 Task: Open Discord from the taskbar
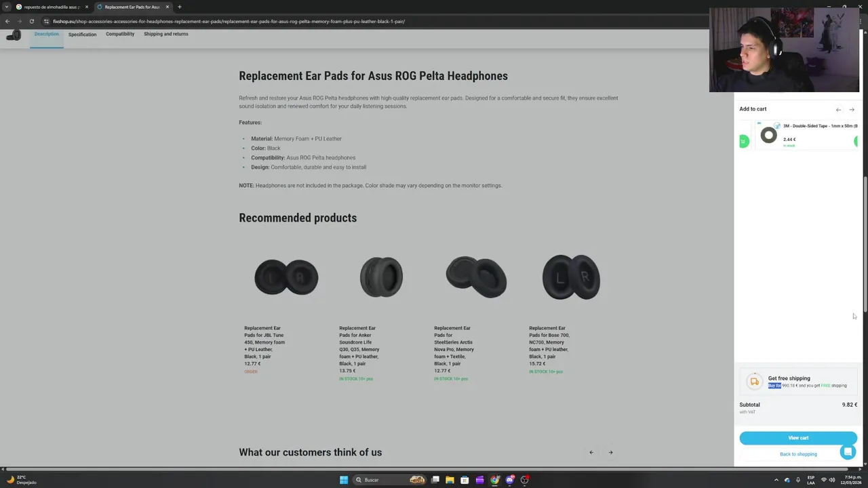click(x=510, y=480)
